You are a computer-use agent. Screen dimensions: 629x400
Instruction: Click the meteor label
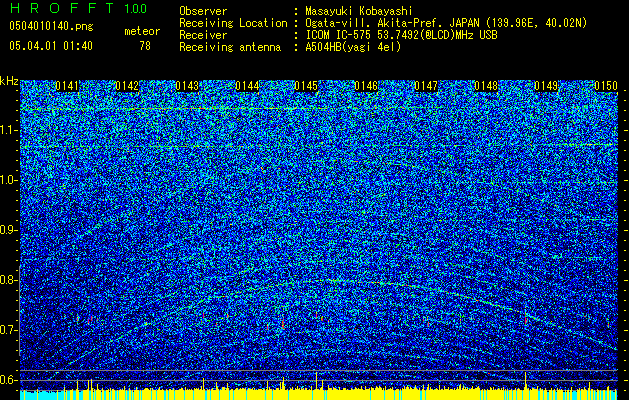pyautogui.click(x=142, y=31)
